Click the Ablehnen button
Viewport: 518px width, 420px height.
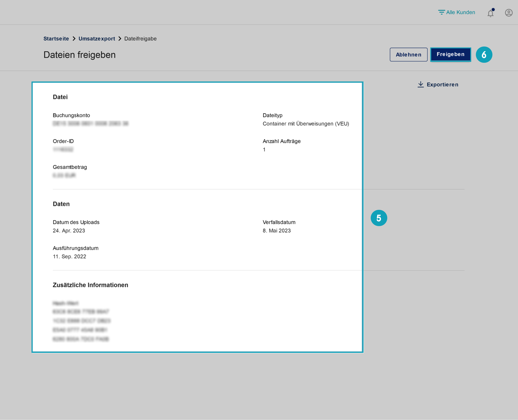pos(408,55)
